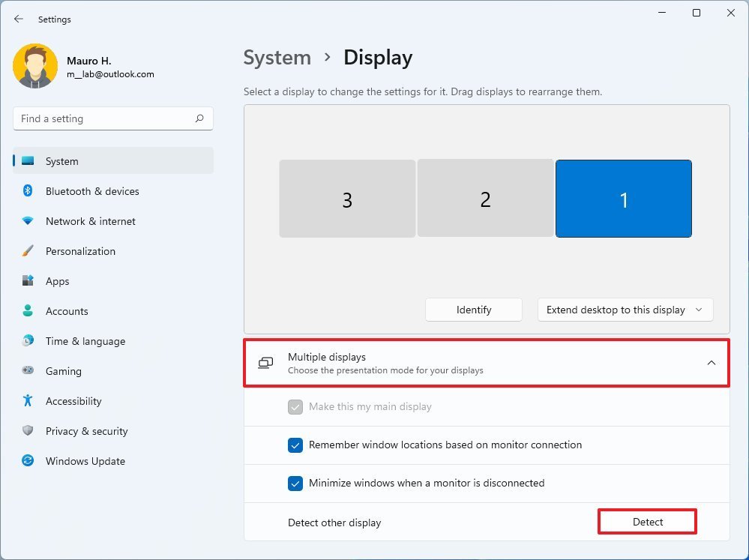This screenshot has width=749, height=560.
Task: Click the Identify button
Action: 474,310
